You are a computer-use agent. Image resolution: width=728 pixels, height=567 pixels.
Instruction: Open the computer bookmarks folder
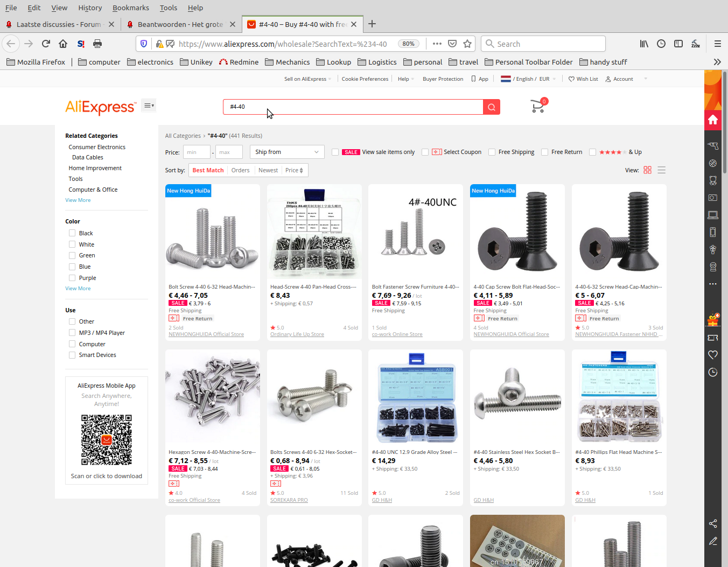[x=99, y=62]
